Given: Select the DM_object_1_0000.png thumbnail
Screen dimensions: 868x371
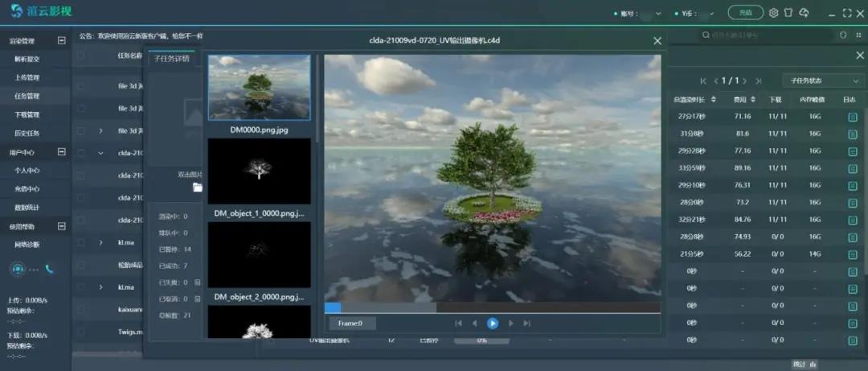Looking at the screenshot, I should 259,171.
